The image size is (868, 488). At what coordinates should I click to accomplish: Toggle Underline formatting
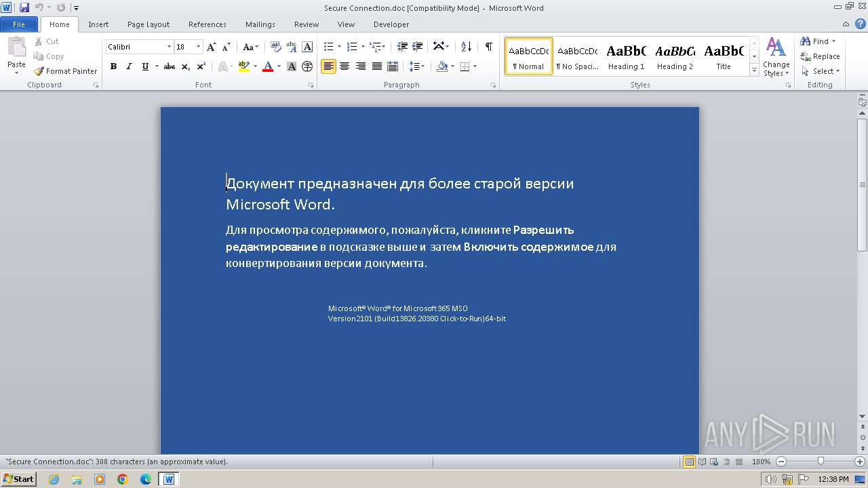(x=145, y=66)
